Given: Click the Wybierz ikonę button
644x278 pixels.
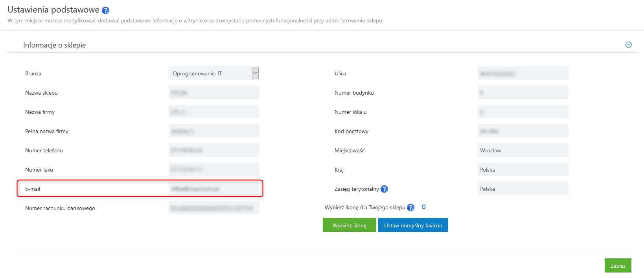Looking at the screenshot, I should pos(349,225).
